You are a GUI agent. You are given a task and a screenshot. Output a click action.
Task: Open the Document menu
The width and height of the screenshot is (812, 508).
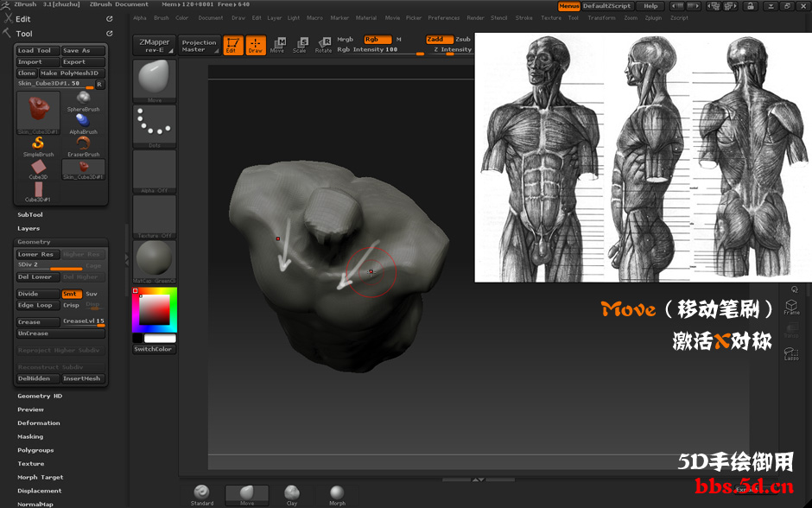tap(211, 18)
